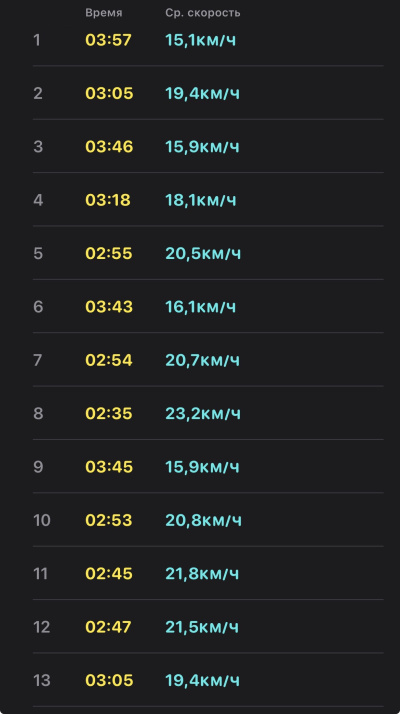Select lap 3 time 03:46
The height and width of the screenshot is (714, 400).
coord(109,147)
